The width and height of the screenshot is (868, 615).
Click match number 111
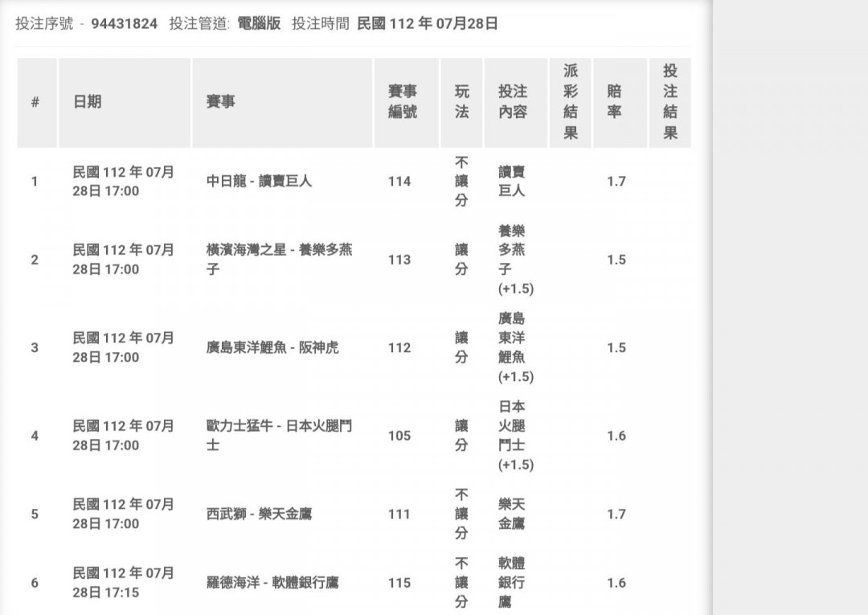pyautogui.click(x=399, y=515)
